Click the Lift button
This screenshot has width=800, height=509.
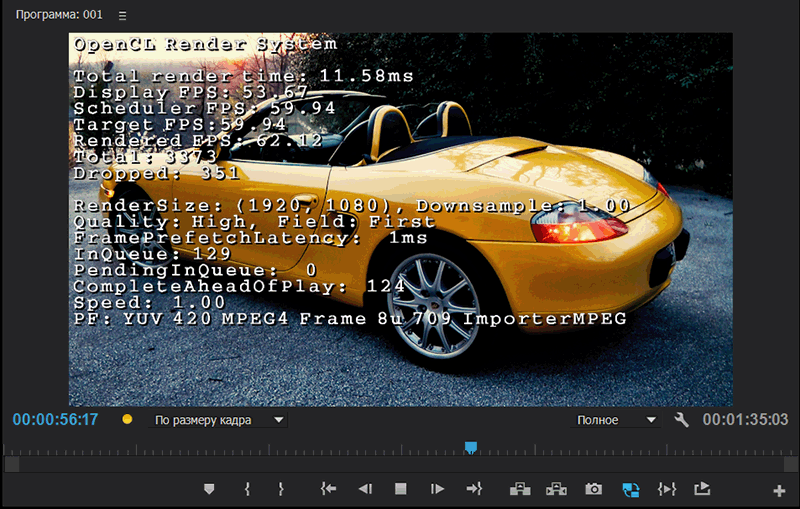[x=520, y=489]
